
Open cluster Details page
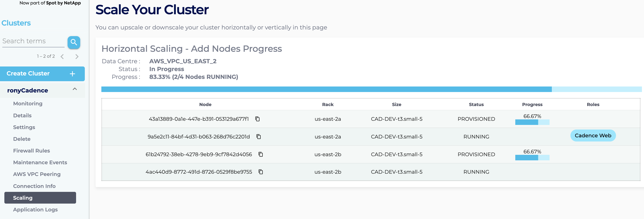(x=22, y=115)
